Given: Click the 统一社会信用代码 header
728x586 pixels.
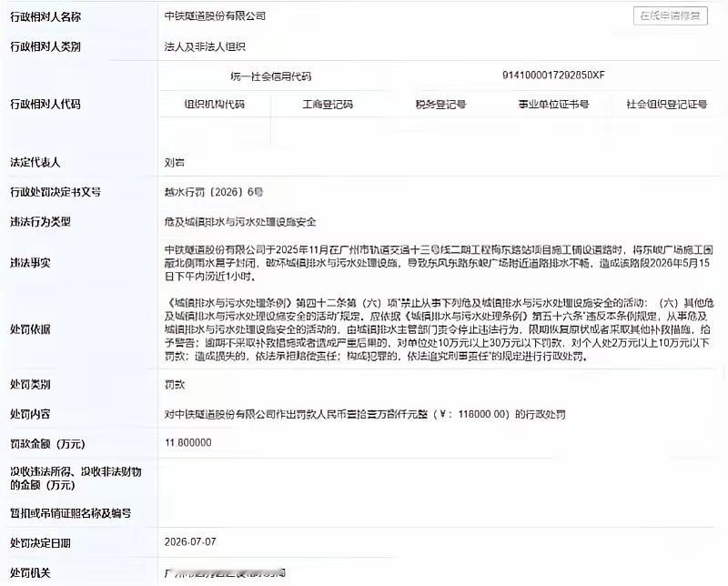Looking at the screenshot, I should 270,76.
